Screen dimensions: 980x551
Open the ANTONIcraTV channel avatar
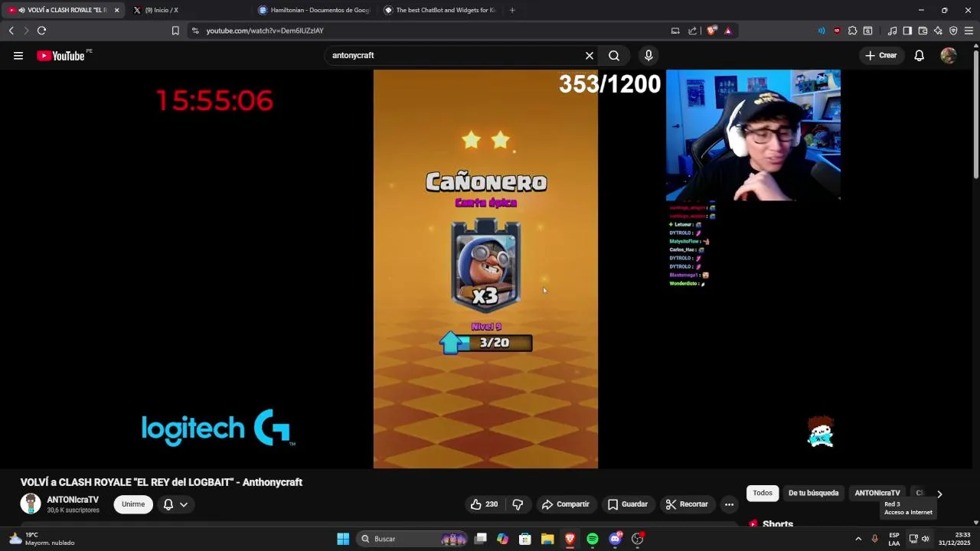click(31, 504)
